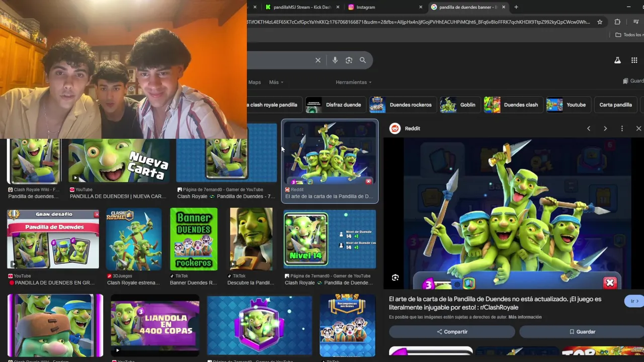Expand the Herramientas dropdown
Screen dimensions: 644x362
point(354,82)
